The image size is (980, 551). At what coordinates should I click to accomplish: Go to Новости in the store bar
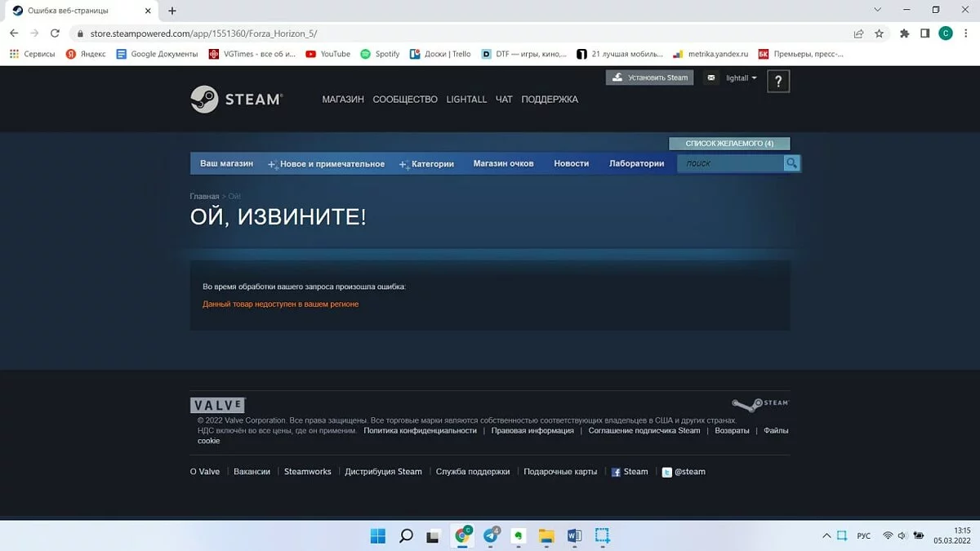(x=571, y=163)
